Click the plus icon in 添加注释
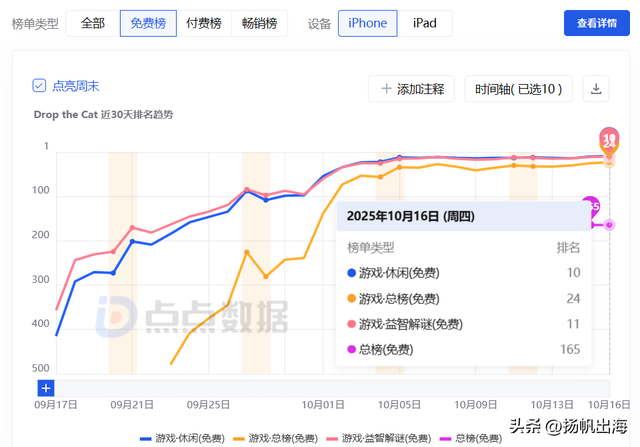 (386, 89)
